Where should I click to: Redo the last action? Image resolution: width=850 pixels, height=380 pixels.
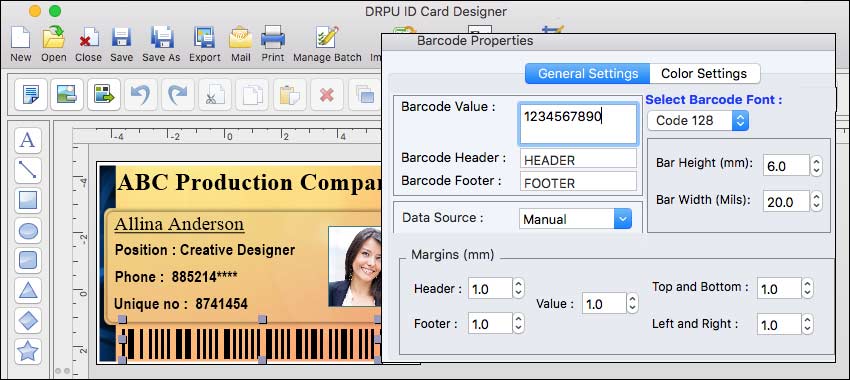[x=177, y=95]
